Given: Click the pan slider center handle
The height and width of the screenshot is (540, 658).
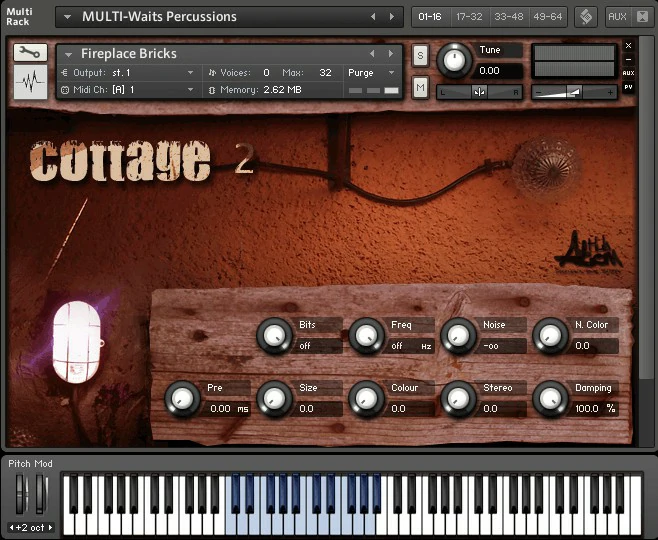Looking at the screenshot, I should pyautogui.click(x=479, y=92).
